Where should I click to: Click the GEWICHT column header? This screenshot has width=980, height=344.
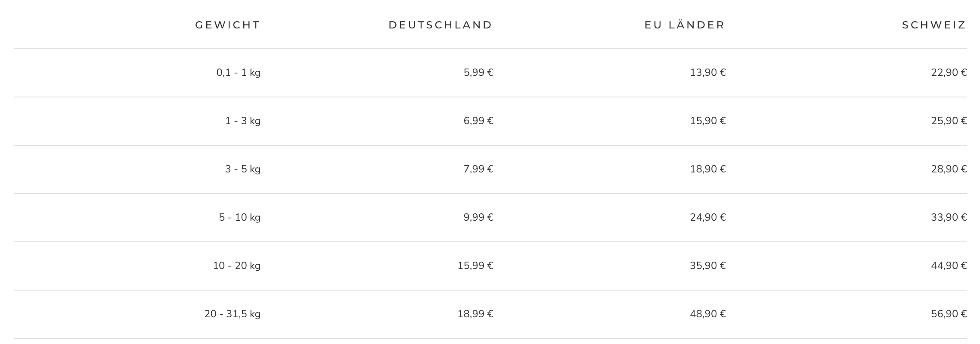click(227, 25)
